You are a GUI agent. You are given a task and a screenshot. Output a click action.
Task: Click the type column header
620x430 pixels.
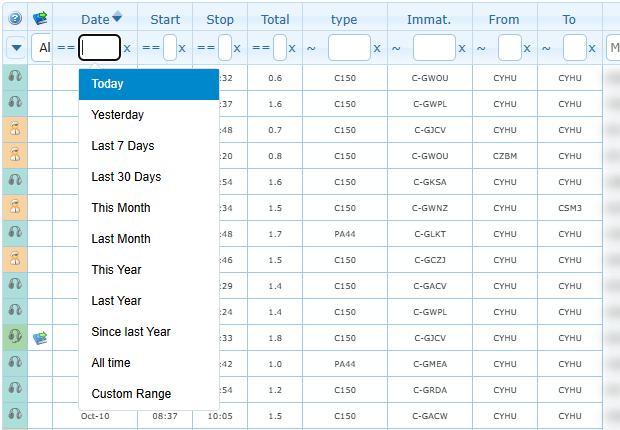pyautogui.click(x=344, y=19)
